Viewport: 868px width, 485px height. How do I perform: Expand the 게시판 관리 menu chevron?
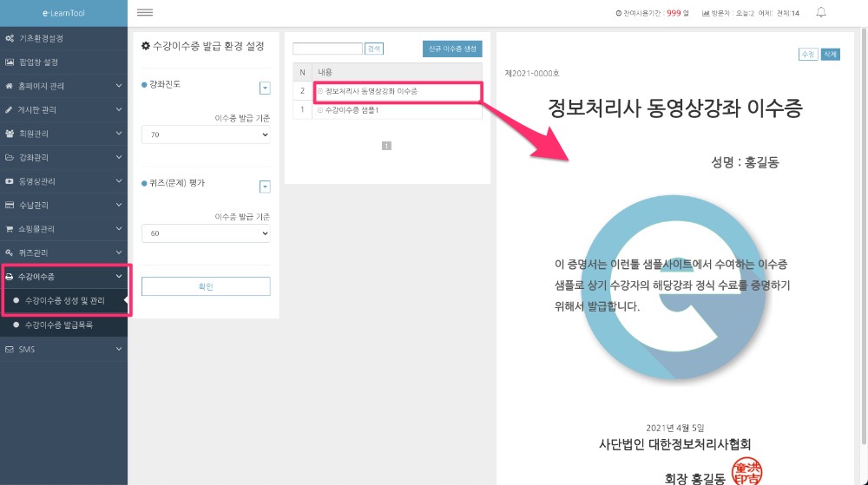point(118,109)
